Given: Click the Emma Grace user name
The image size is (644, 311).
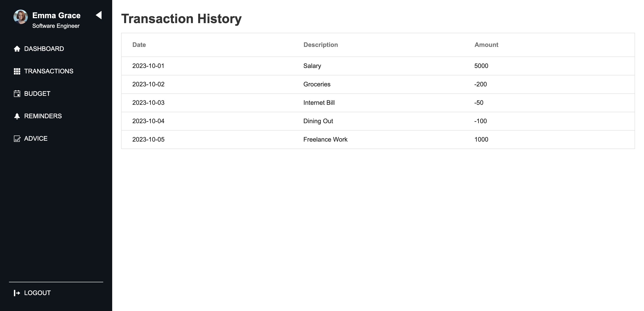Looking at the screenshot, I should coord(56,15).
